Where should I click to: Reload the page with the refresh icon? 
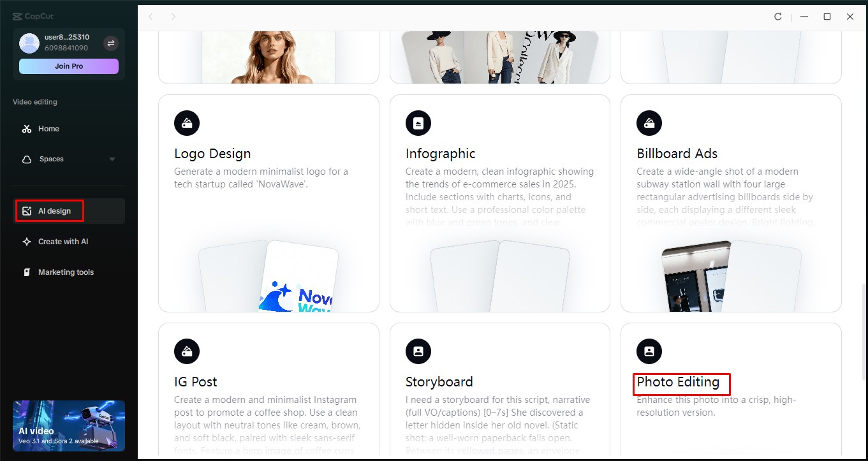(x=777, y=17)
